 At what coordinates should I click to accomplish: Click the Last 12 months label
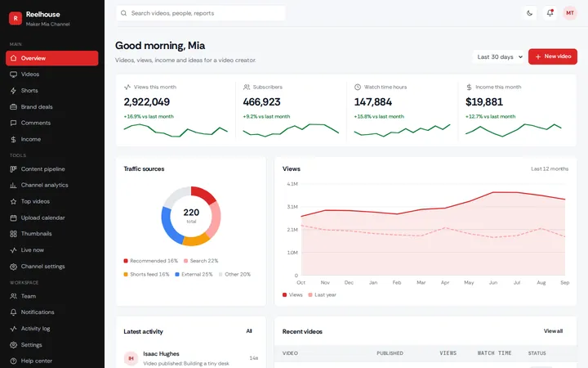[550, 169]
